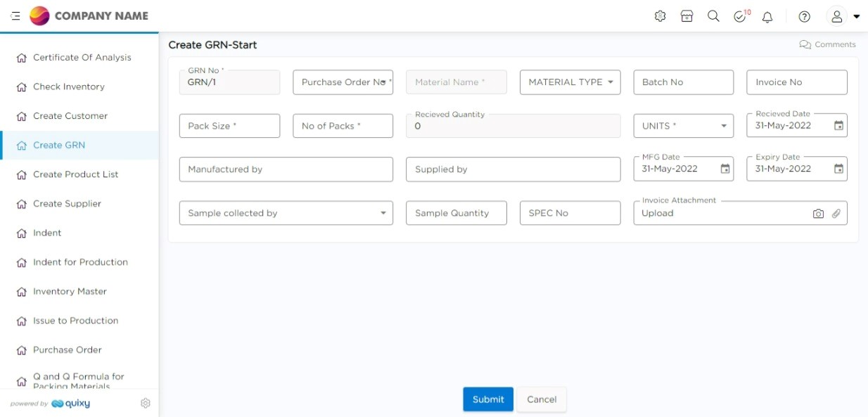Open the Sample collected by dropdown

(x=384, y=212)
